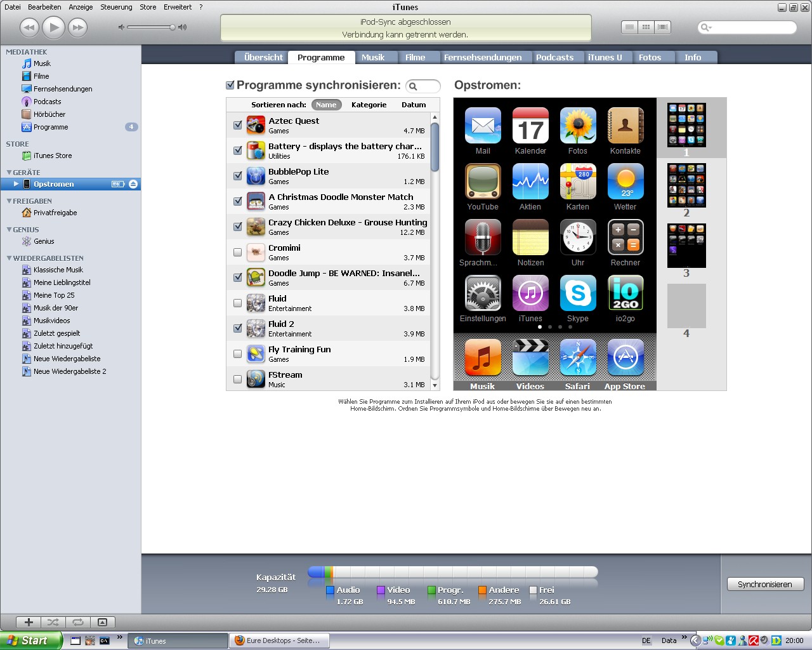Expand the Opstromen device triangle
Screen dimensions: 812x650
pos(16,184)
